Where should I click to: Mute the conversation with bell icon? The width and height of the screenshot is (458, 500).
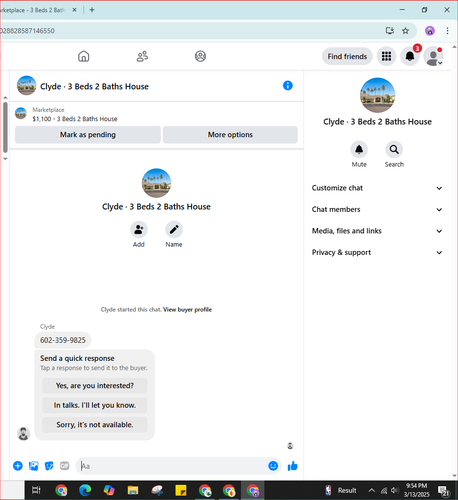click(x=359, y=150)
